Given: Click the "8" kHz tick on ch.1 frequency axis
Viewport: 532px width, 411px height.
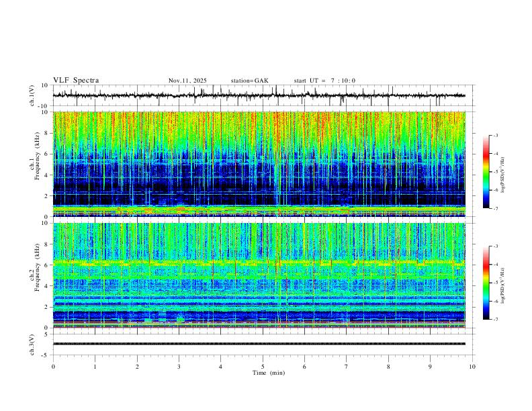Looking at the screenshot, I should [46, 133].
